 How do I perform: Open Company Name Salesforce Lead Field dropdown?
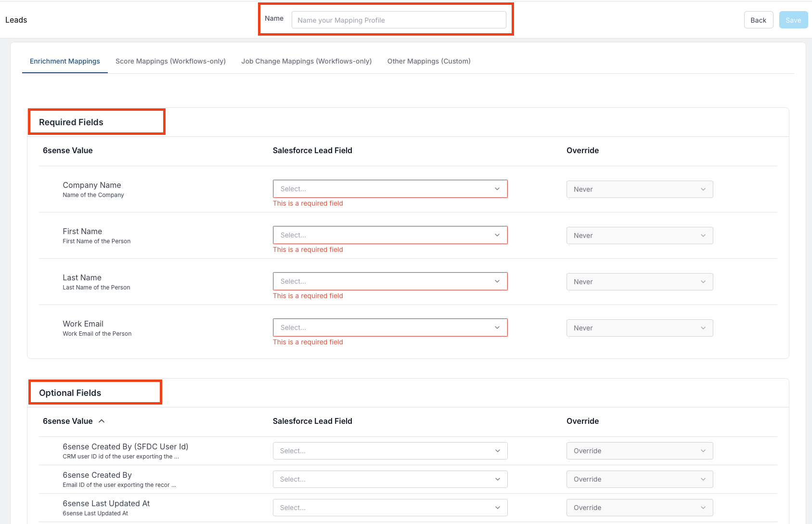[x=390, y=189]
